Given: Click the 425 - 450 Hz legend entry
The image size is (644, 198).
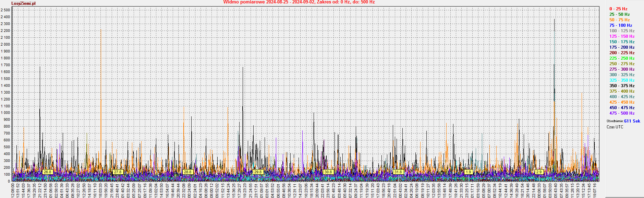Looking at the screenshot, I should pos(622,102).
